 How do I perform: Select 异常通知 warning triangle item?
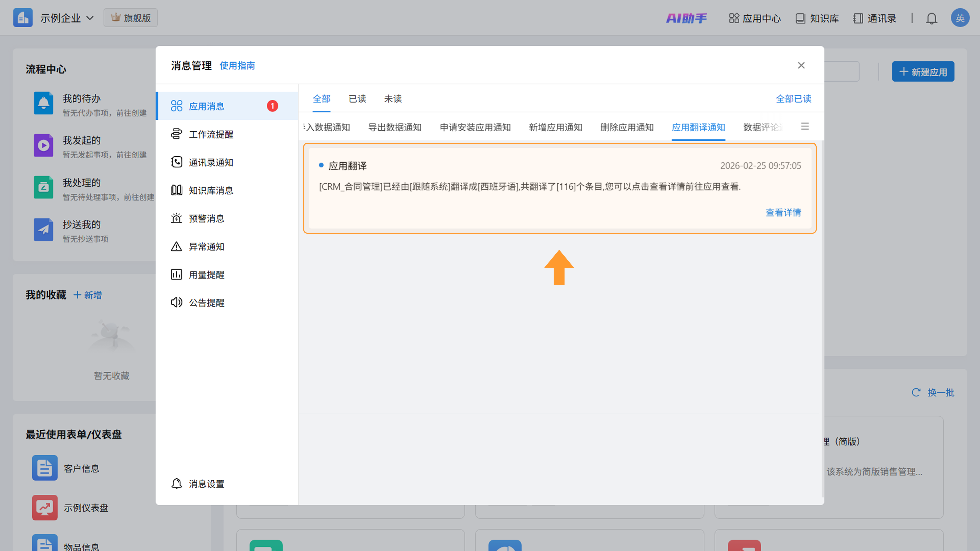[x=206, y=247]
